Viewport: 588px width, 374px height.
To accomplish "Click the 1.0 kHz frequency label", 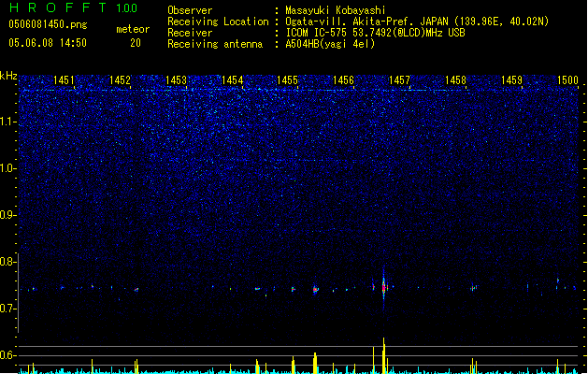I will (7, 168).
